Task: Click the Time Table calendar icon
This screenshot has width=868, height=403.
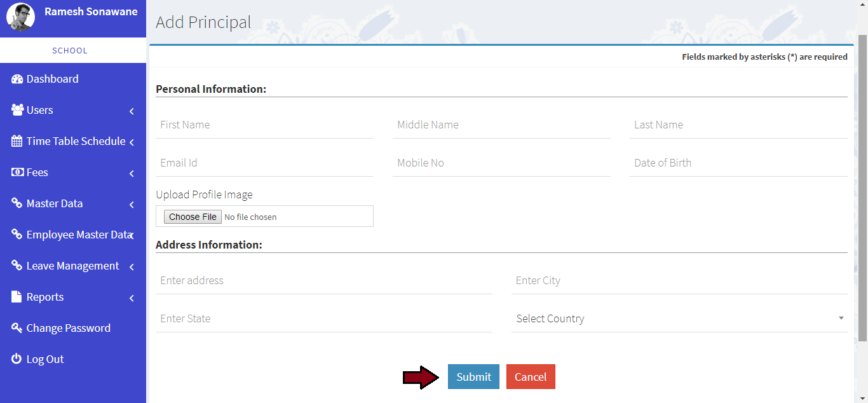Action: click(17, 141)
